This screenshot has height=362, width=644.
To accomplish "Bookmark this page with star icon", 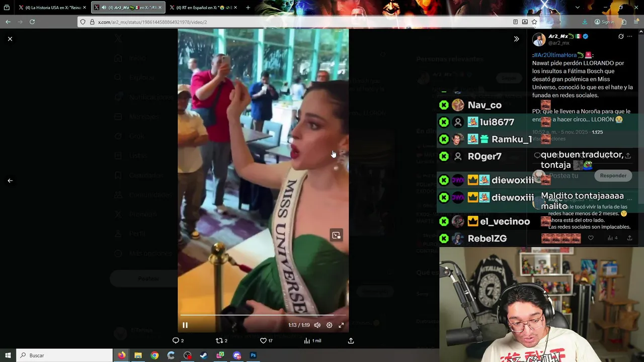I will (534, 22).
